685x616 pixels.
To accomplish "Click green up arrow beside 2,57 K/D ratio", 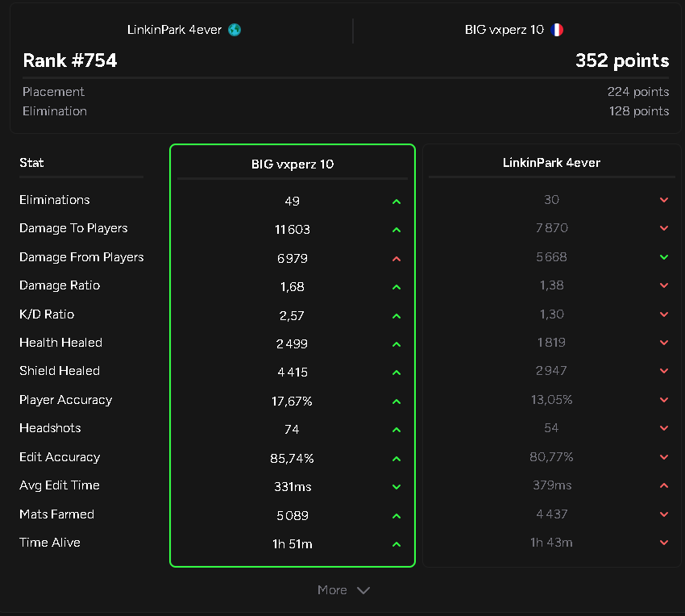I will [x=396, y=316].
